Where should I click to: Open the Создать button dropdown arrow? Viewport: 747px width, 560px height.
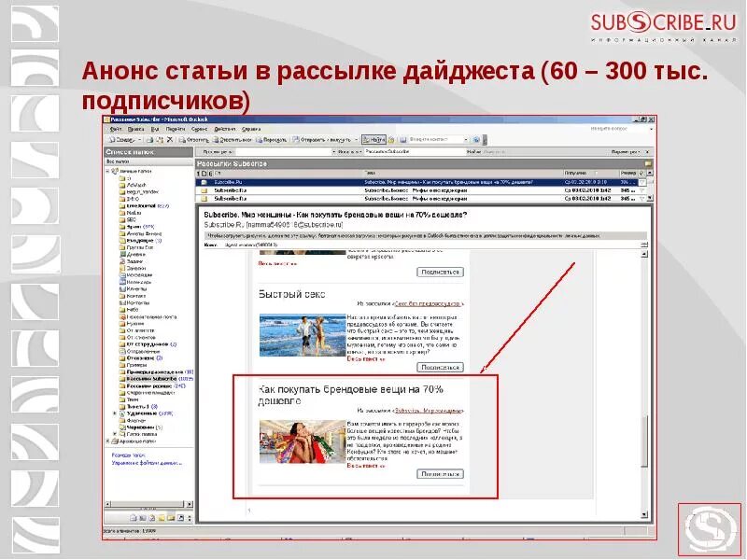click(139, 140)
